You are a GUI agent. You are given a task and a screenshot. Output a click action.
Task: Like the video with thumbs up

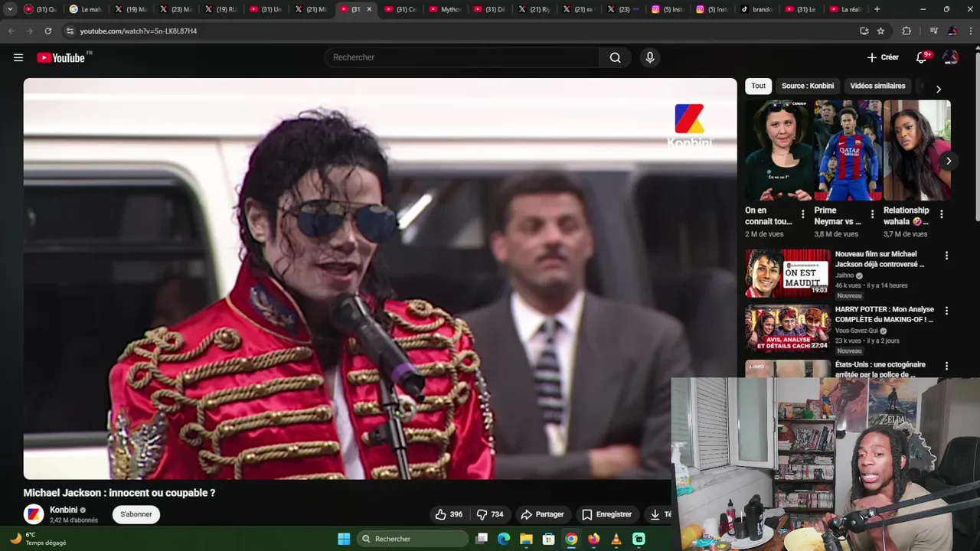[x=449, y=514]
